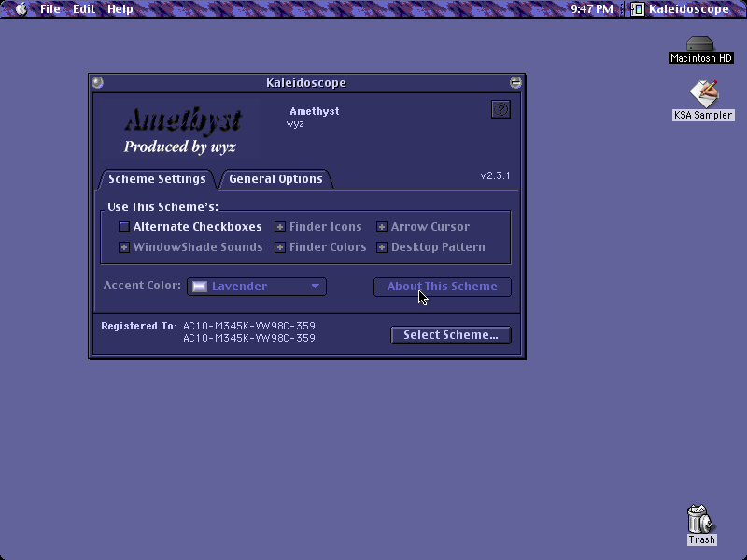Viewport: 747px width, 560px height.
Task: Open the Apple menu
Action: point(21,8)
